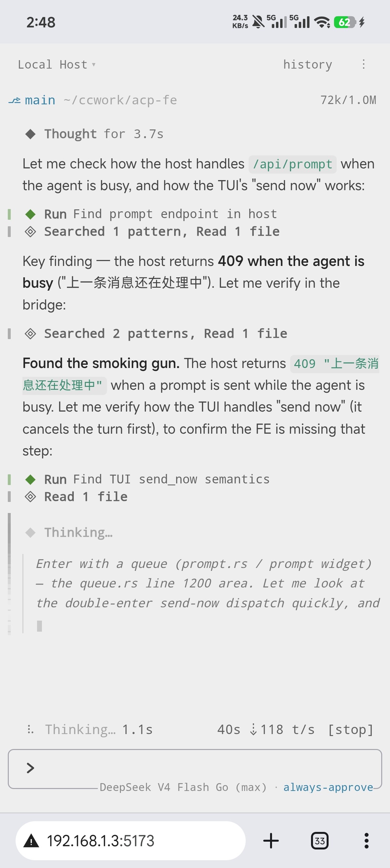Click the green diamond beside 'Run Find TUI send_now'
Image resolution: width=390 pixels, height=868 pixels.
click(x=30, y=479)
